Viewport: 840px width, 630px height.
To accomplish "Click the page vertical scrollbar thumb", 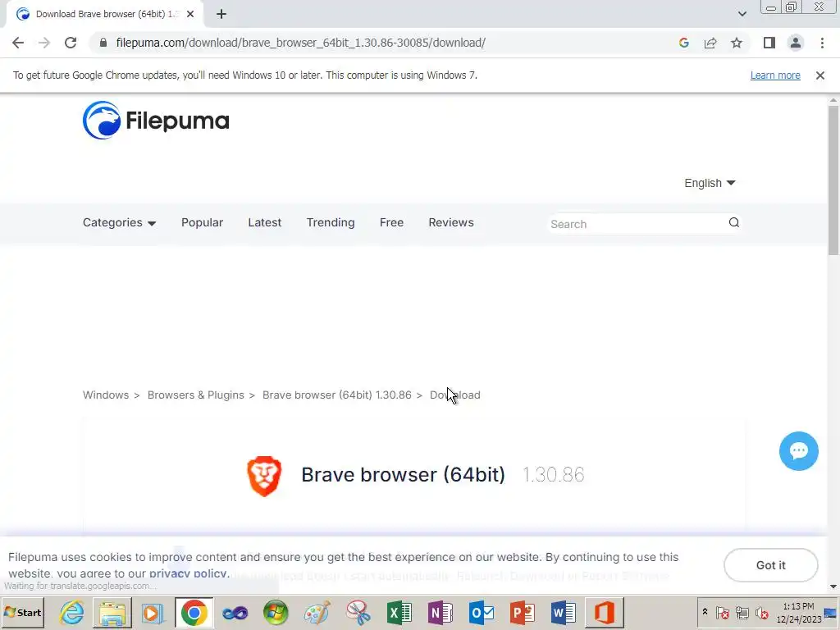I will pos(833,180).
